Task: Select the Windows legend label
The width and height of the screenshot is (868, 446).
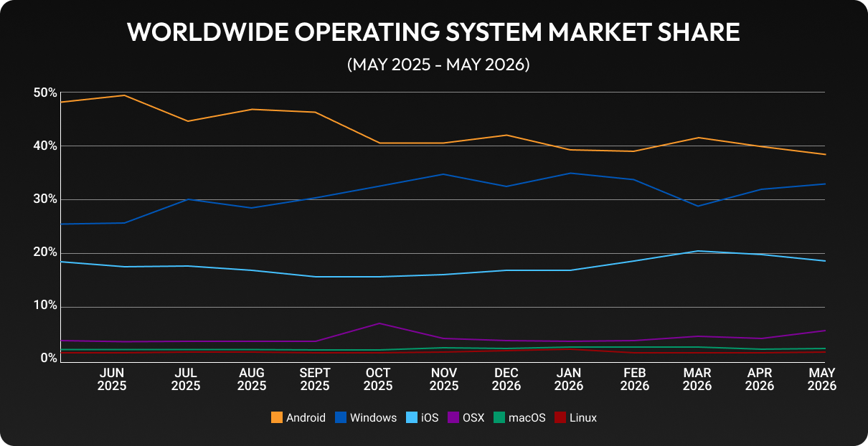Action: coord(373,417)
